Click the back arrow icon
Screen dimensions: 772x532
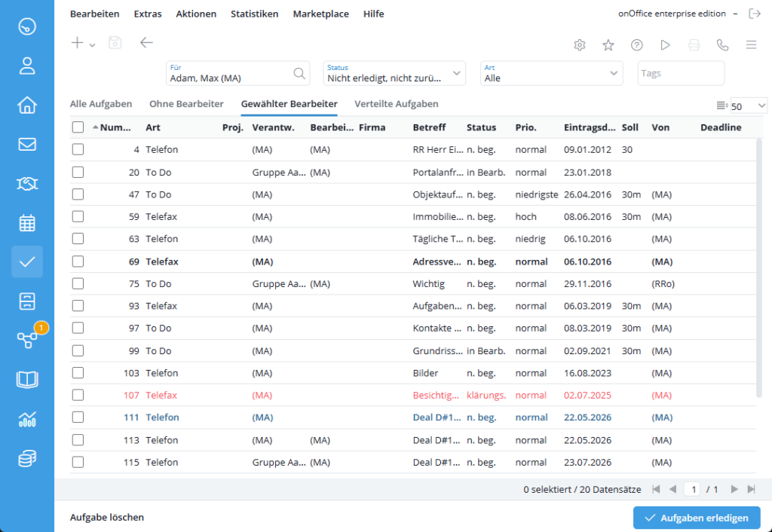click(x=146, y=43)
